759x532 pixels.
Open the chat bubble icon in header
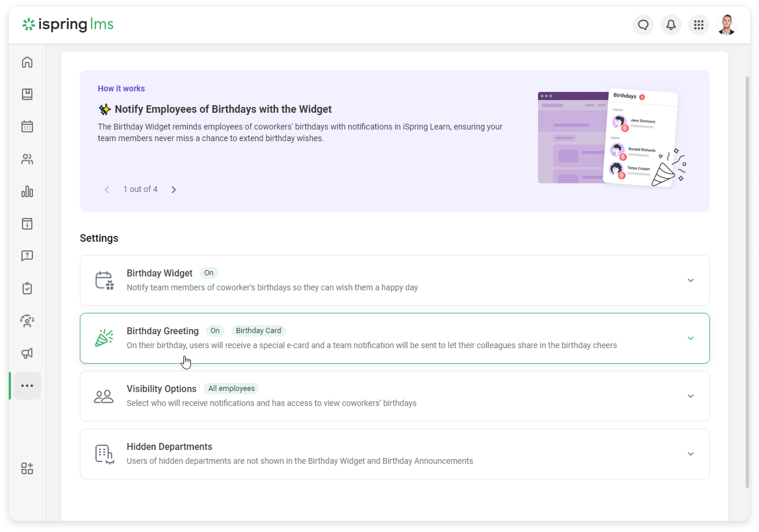[643, 25]
